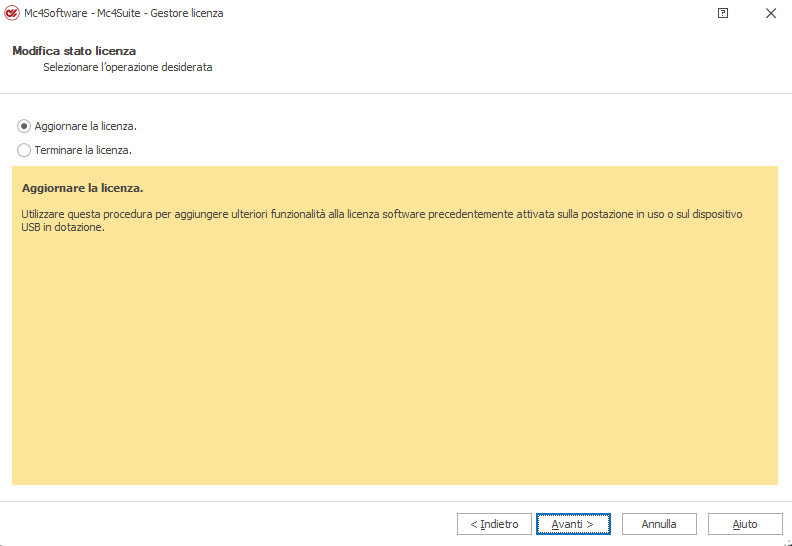Image resolution: width=792 pixels, height=546 pixels.
Task: Select the 'Aggiornare la licenza' radio circle
Action: click(24, 126)
